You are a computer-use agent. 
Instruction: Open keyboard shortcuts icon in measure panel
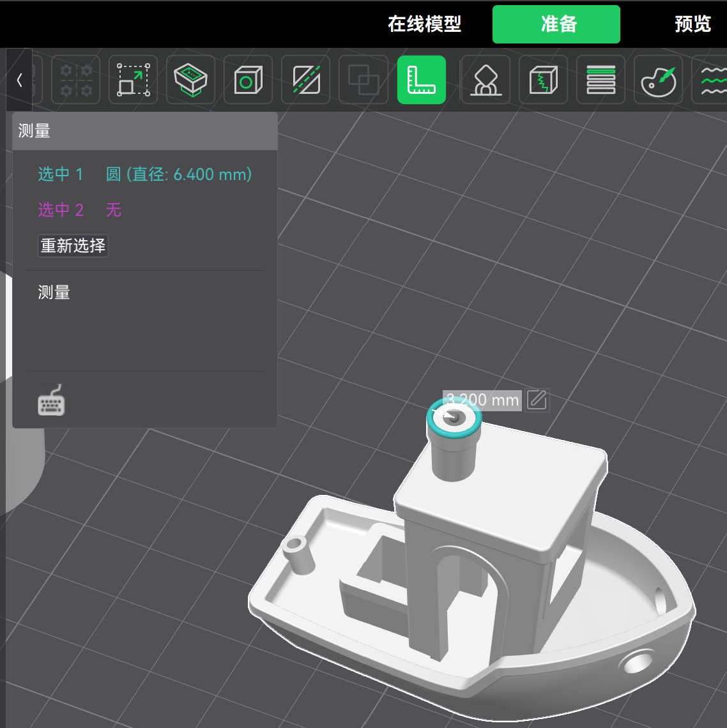coord(51,400)
